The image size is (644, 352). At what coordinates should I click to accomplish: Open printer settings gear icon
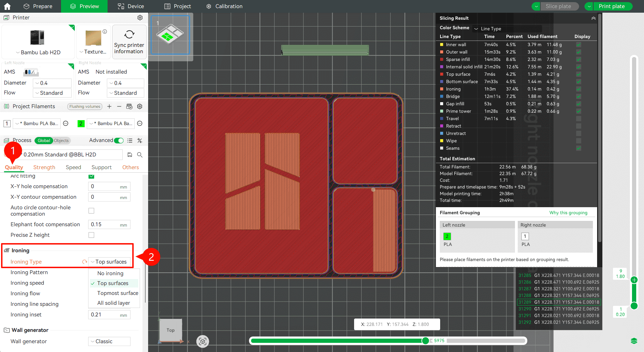[140, 18]
